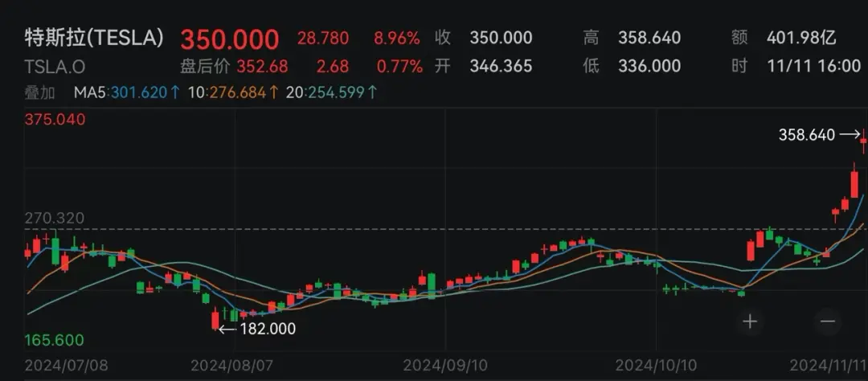Click the 270.320 middle axis label
Viewport: 868px width, 381px height.
(x=55, y=219)
